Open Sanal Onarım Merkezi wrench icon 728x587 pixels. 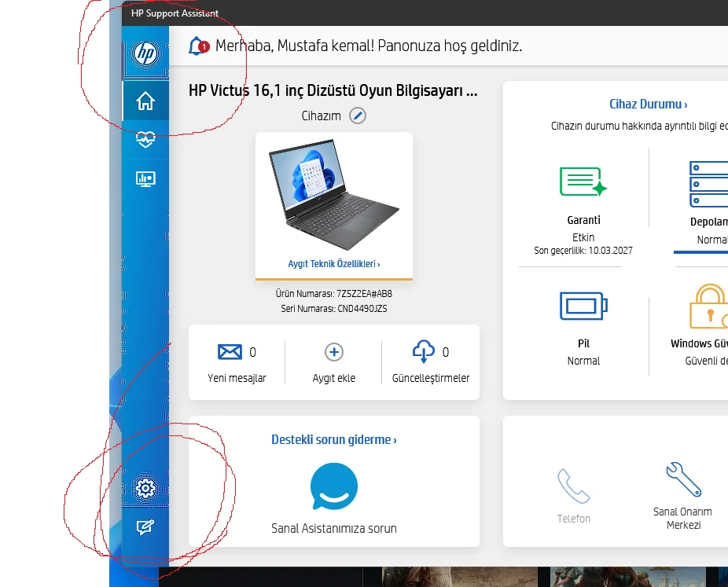(683, 479)
